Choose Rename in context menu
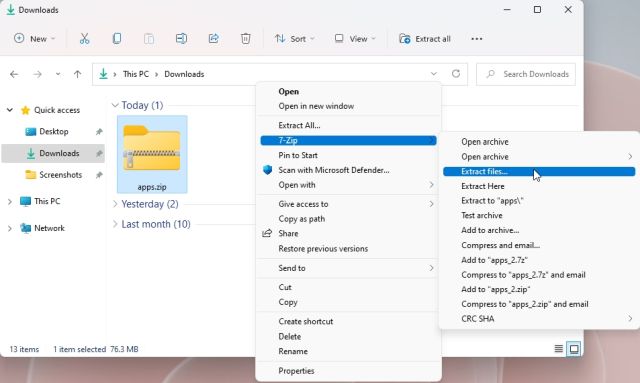640x383 pixels. tap(293, 351)
